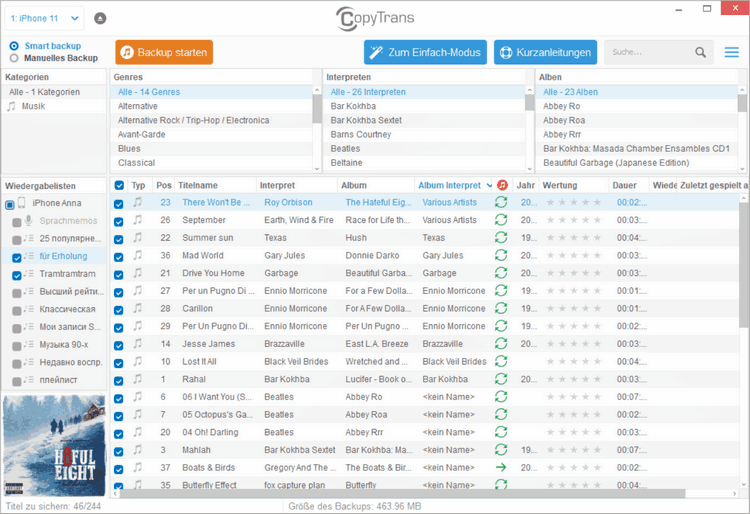The width and height of the screenshot is (750, 514).
Task: Click the Backup starten button
Action: click(164, 52)
